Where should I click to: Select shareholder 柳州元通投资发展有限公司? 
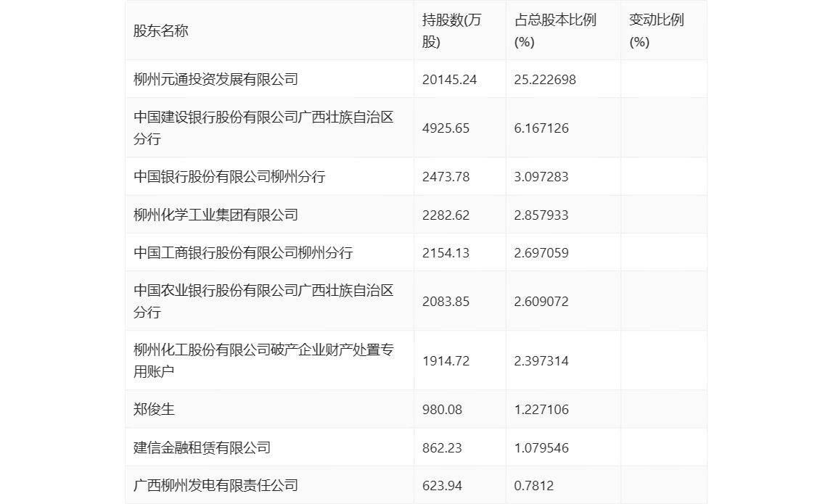point(216,79)
